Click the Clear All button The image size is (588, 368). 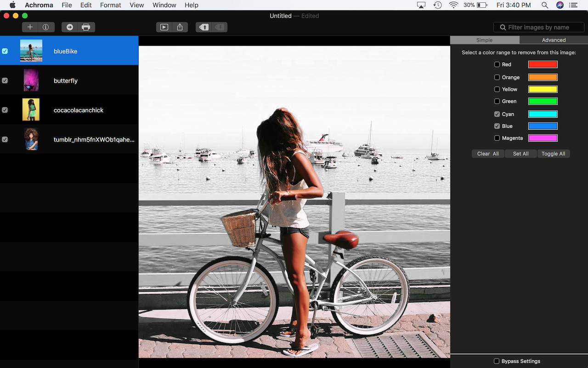tap(488, 154)
